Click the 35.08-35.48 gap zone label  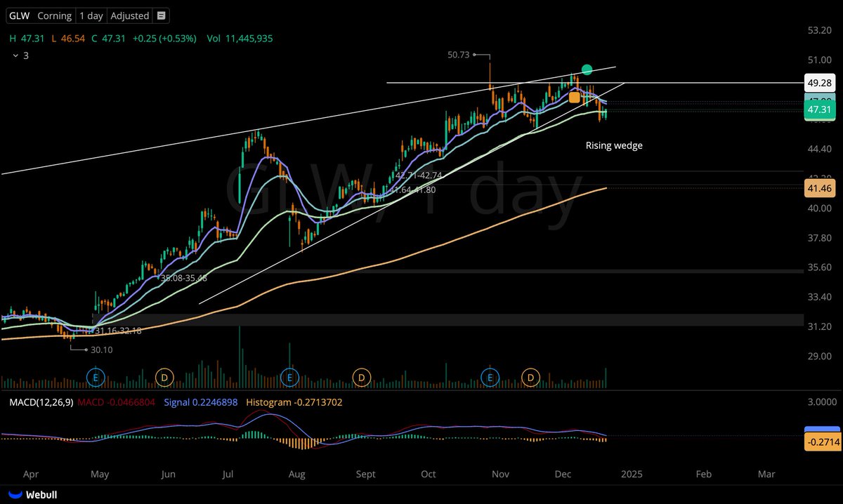tap(184, 278)
